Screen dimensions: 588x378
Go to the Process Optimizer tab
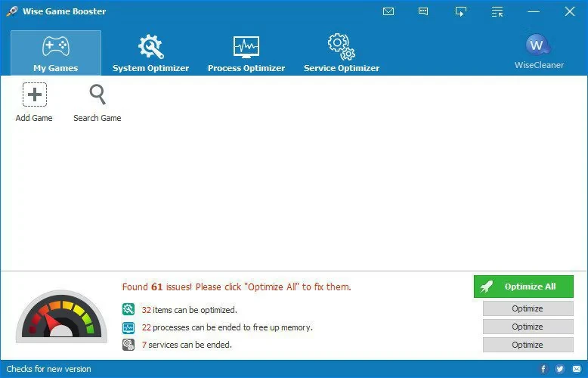pos(246,53)
